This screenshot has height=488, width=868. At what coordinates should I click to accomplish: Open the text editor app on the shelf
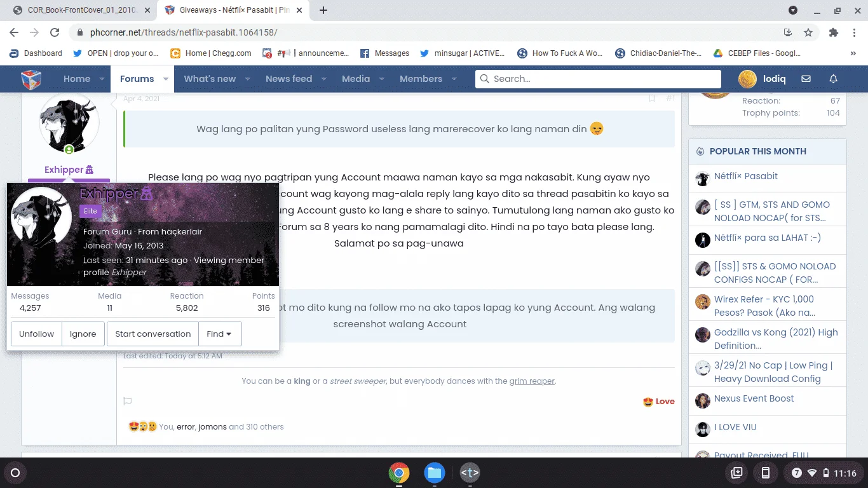[x=470, y=473]
